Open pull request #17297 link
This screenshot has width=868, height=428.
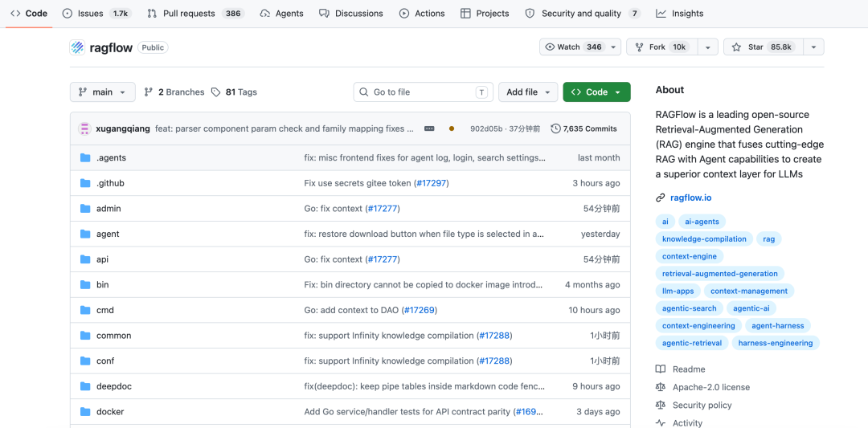pyautogui.click(x=432, y=183)
